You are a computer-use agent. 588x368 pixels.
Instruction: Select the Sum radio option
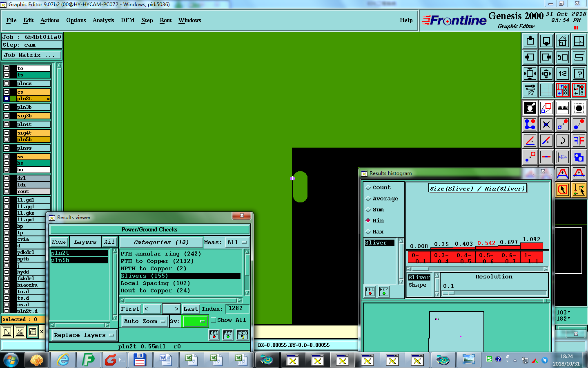point(368,210)
